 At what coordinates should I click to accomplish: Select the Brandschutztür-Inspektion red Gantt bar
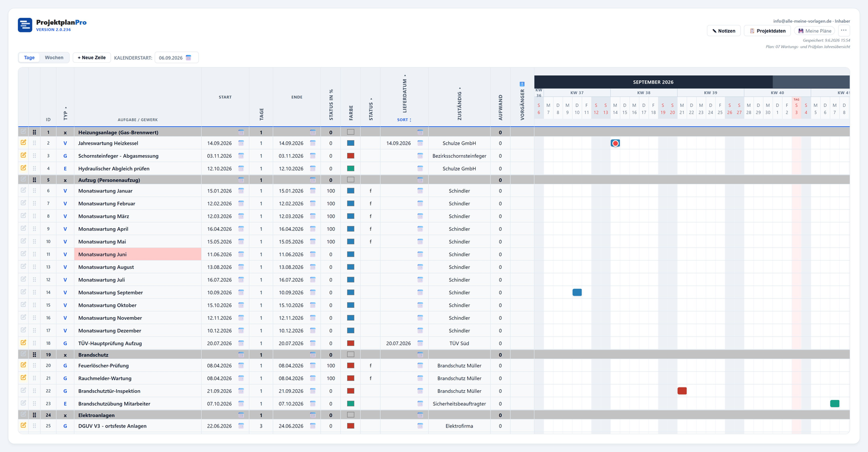coord(682,391)
